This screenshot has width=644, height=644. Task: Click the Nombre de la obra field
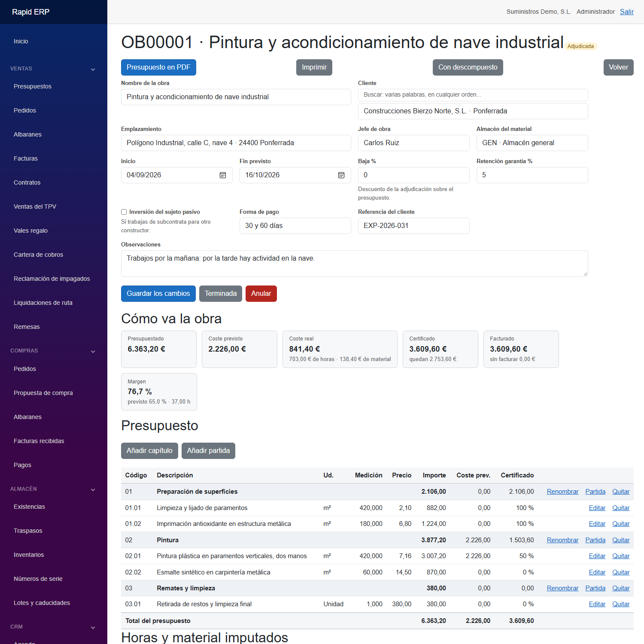tap(236, 97)
